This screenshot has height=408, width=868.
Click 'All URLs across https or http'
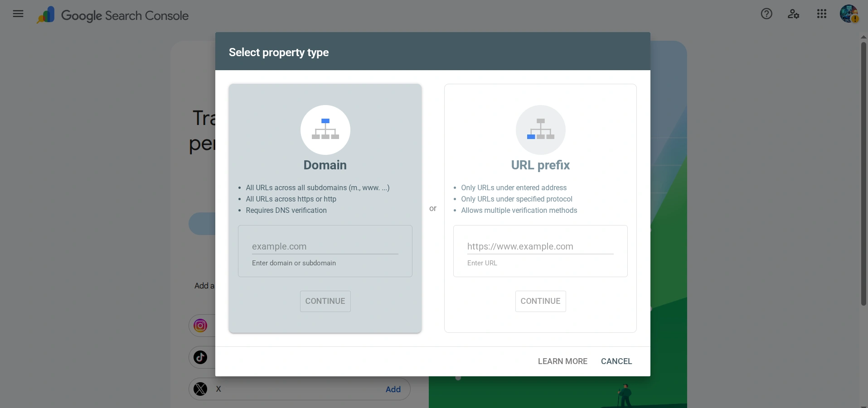point(291,199)
